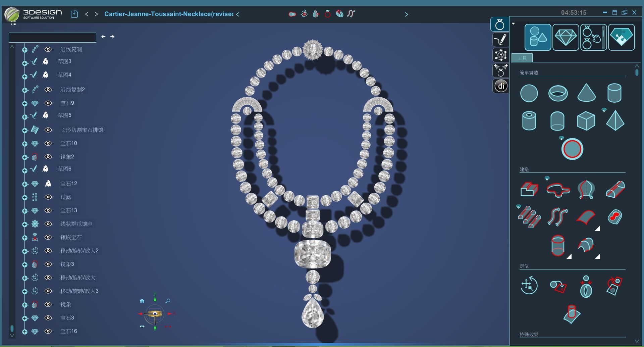The height and width of the screenshot is (347, 644).
Task: Select the 宝石13 tree item
Action: tap(69, 210)
